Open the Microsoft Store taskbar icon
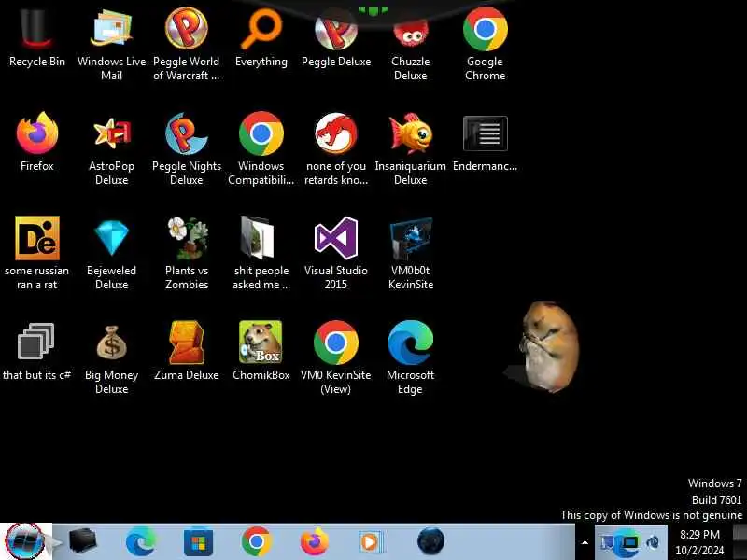 (x=198, y=542)
